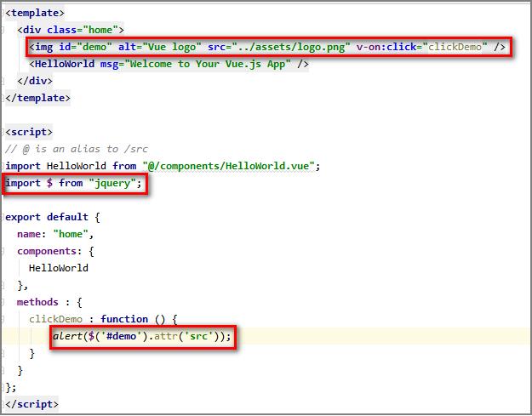Click the comment "// @ is an alias to /src"
Viewport: 532px width, 416px height.
click(77, 149)
